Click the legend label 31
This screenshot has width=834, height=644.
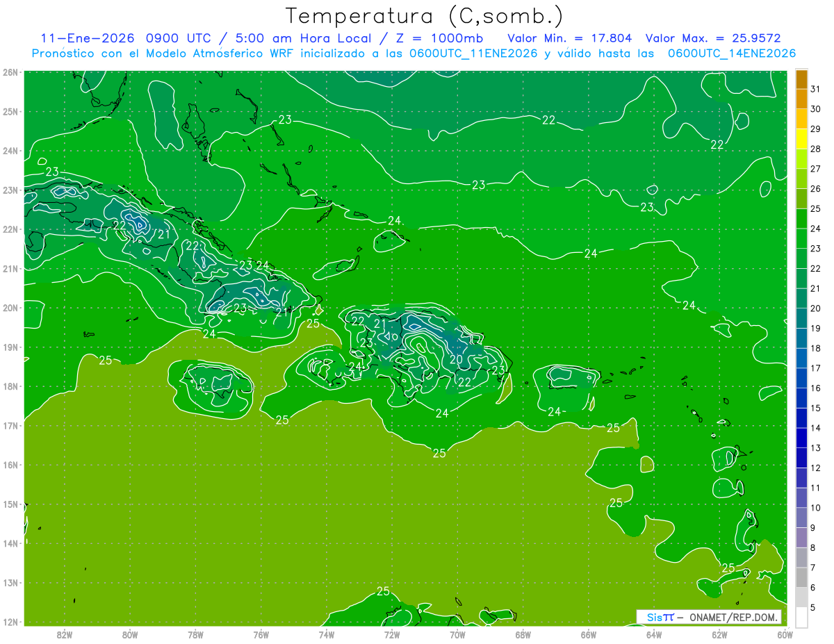pos(815,89)
